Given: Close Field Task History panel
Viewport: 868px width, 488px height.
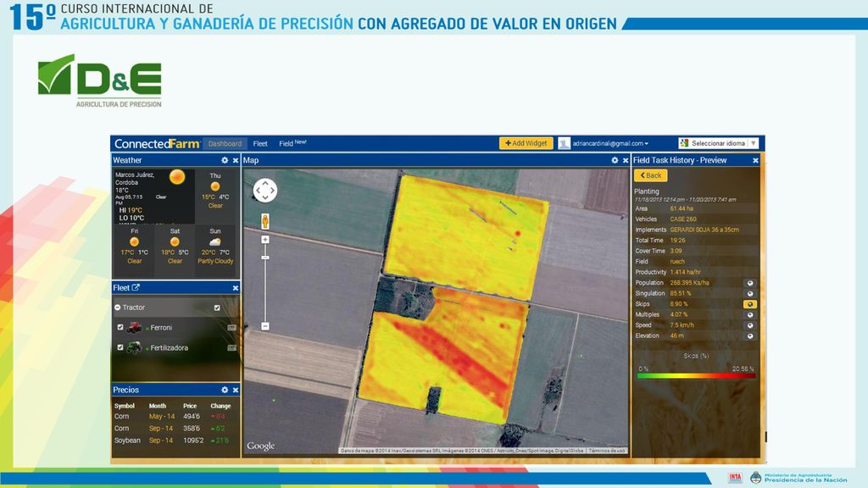Looking at the screenshot, I should [x=755, y=160].
